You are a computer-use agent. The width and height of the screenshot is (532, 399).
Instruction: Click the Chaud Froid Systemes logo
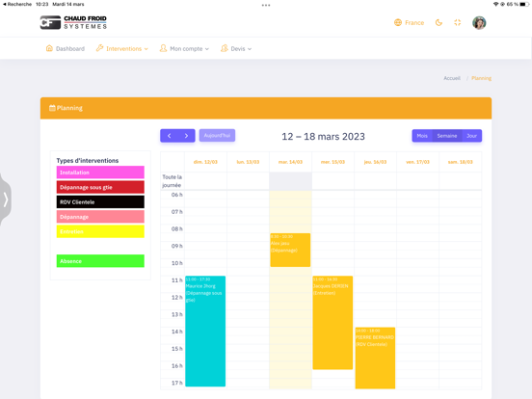(x=73, y=22)
